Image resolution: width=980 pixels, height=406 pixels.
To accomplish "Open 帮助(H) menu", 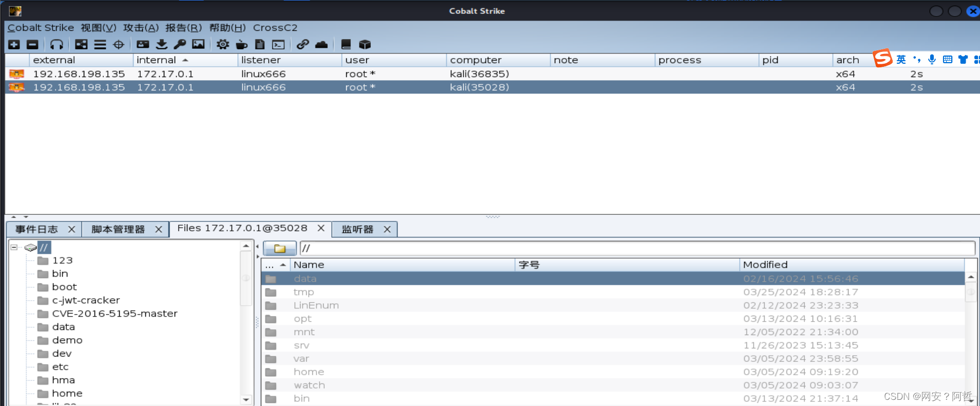I will point(228,28).
